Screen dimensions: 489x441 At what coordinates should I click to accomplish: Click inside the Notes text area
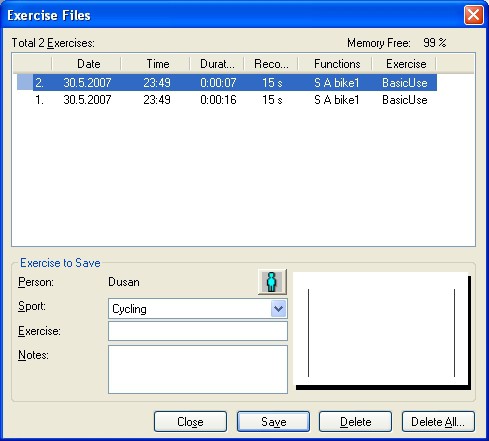[198, 369]
